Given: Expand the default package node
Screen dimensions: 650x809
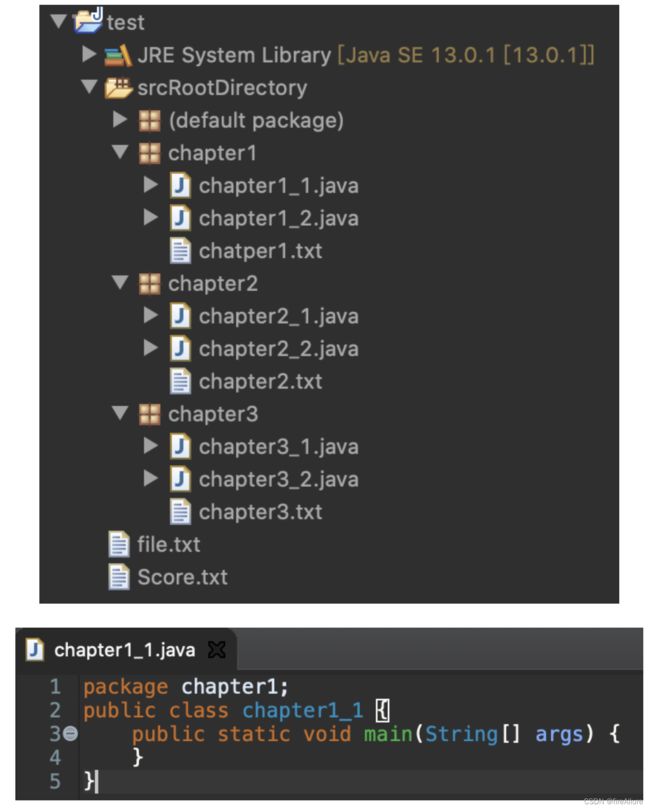Looking at the screenshot, I should (x=120, y=119).
